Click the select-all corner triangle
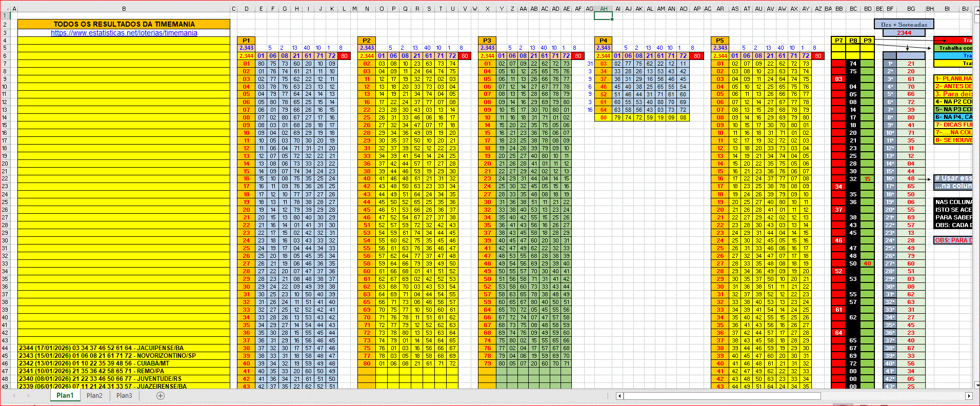 coord(5,8)
